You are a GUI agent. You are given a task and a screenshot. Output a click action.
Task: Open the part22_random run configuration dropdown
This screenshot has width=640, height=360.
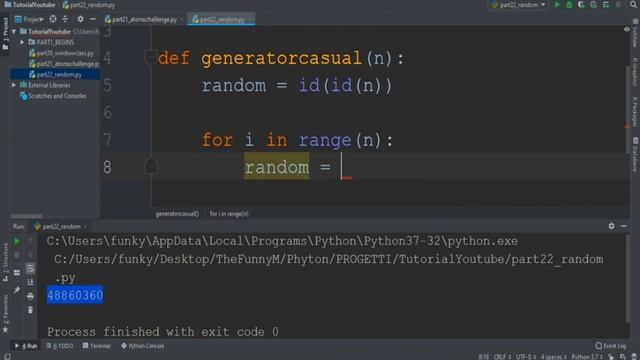pyautogui.click(x=518, y=5)
